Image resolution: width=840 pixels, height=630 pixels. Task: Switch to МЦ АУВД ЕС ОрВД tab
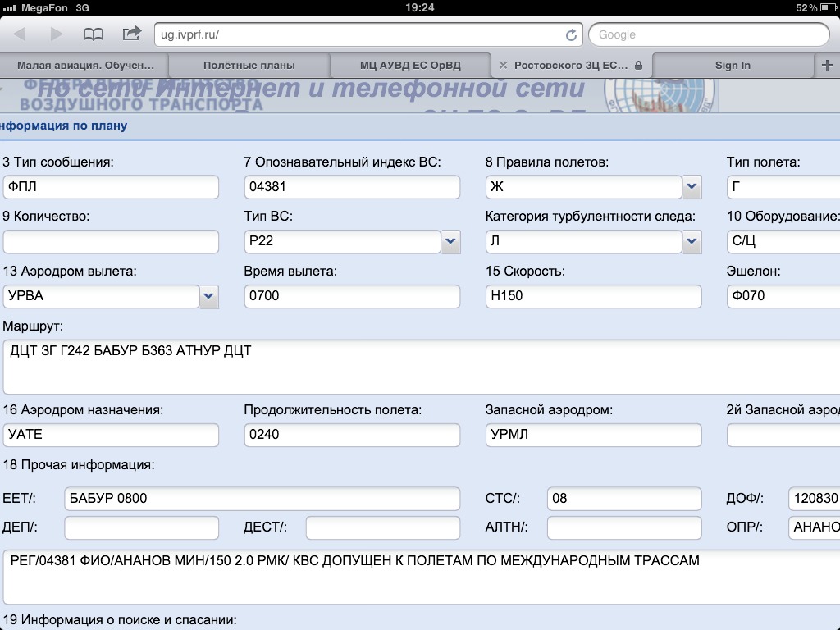pos(410,66)
